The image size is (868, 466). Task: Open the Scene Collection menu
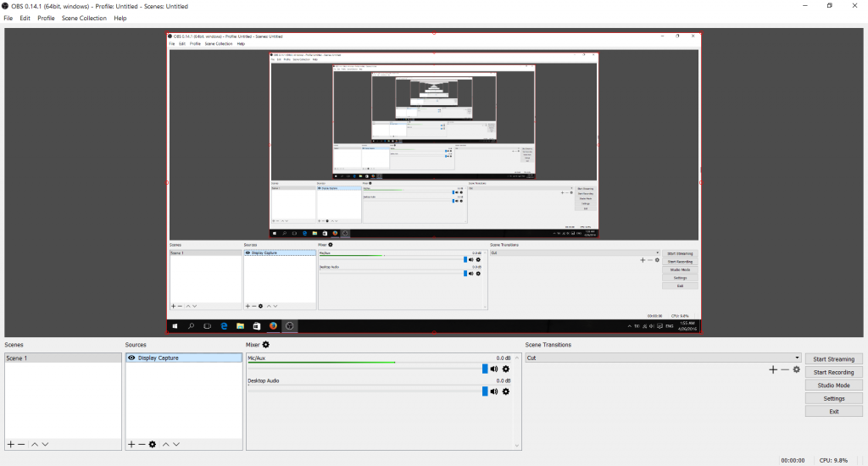pos(84,18)
